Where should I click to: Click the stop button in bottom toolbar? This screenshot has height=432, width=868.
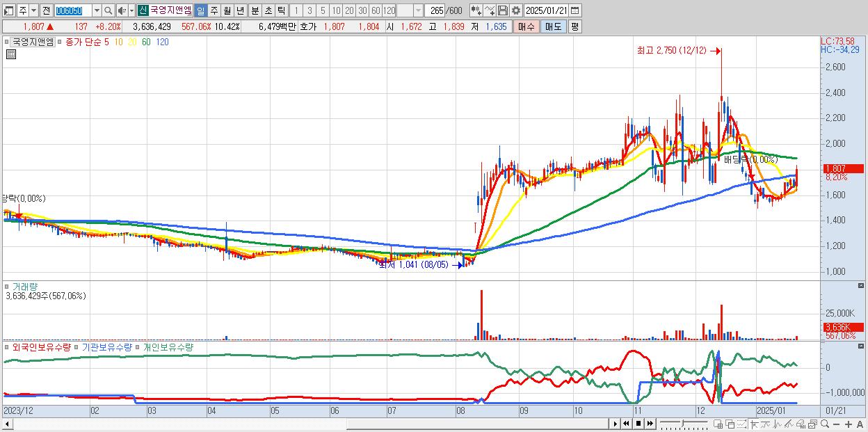tap(638, 424)
